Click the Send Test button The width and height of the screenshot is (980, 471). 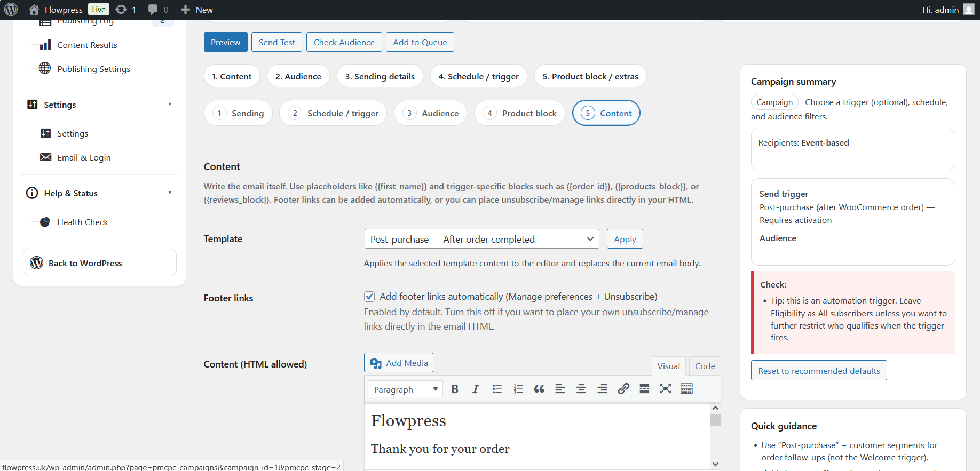point(276,42)
